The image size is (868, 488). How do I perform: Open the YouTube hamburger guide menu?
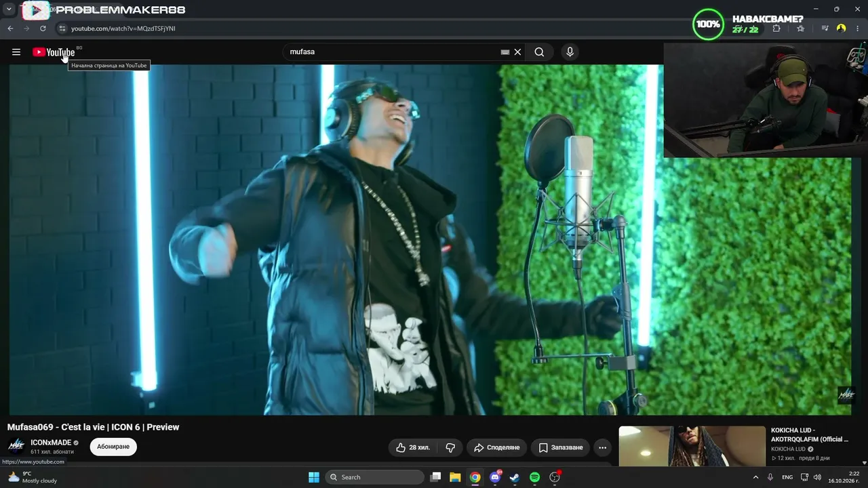pyautogui.click(x=16, y=52)
